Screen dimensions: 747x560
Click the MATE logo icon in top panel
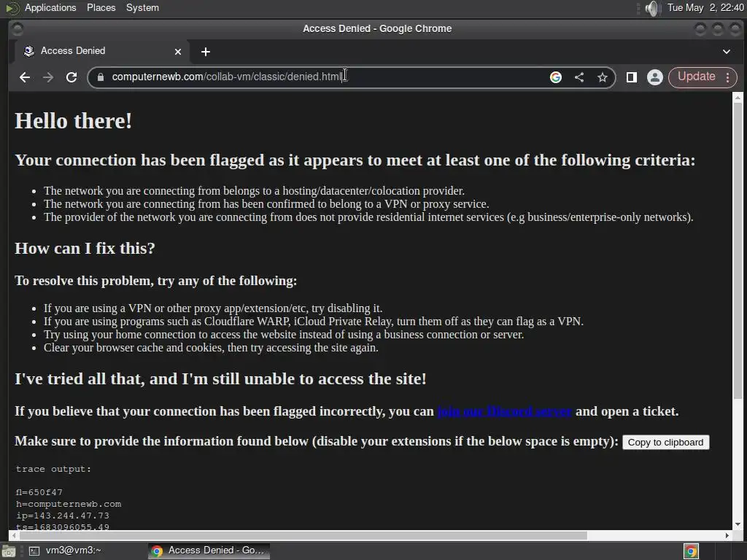point(12,8)
